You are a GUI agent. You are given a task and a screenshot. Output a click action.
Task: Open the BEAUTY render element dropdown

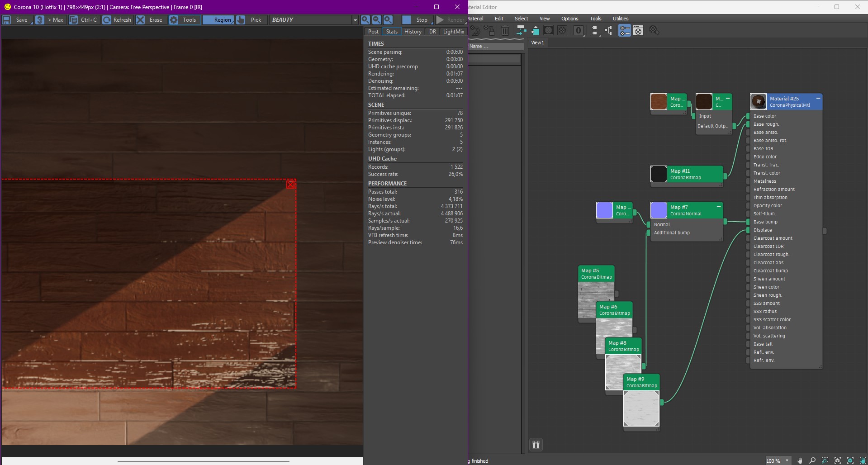click(314, 19)
